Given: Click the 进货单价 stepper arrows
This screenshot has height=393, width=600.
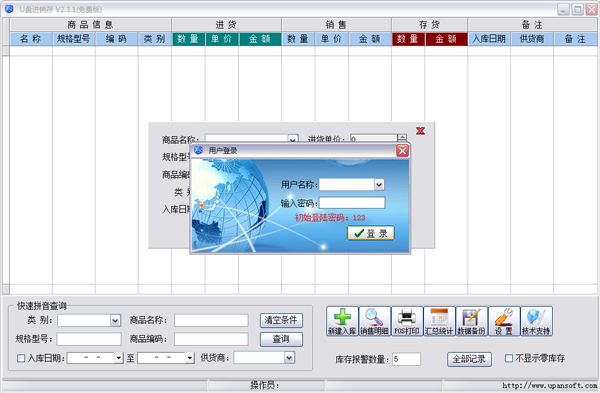Looking at the screenshot, I should [402, 138].
